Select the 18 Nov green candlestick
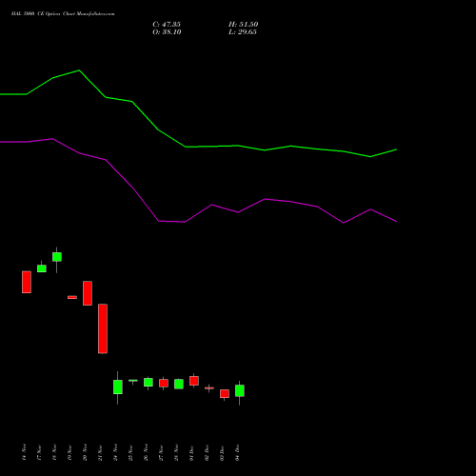 tap(57, 257)
